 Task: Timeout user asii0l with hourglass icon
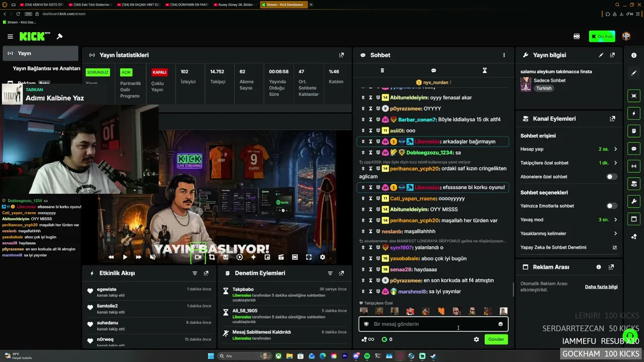point(371,131)
